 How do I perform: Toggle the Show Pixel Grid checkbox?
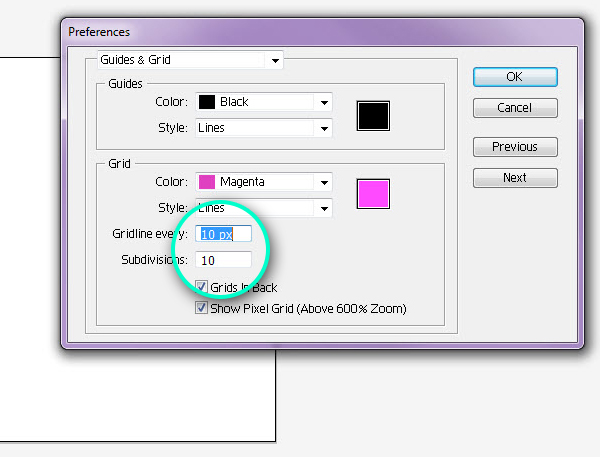point(201,308)
